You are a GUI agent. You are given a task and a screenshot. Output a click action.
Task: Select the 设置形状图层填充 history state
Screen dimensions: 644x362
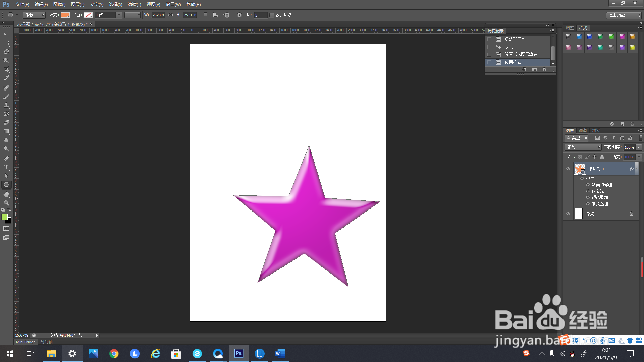518,54
